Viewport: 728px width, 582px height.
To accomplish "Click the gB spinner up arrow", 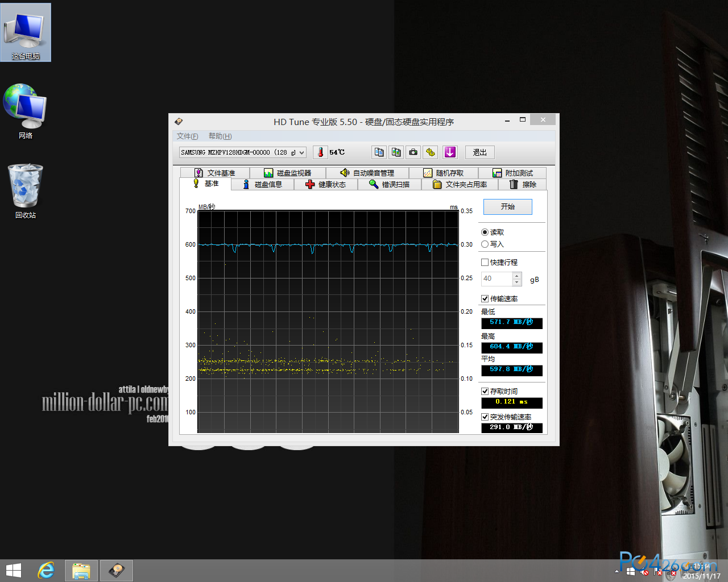I will (517, 276).
